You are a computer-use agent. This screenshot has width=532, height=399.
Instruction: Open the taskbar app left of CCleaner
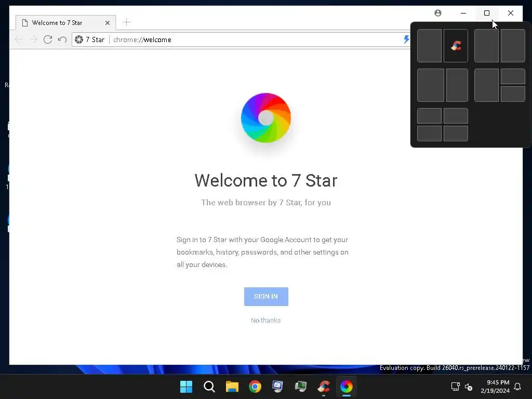click(x=301, y=387)
